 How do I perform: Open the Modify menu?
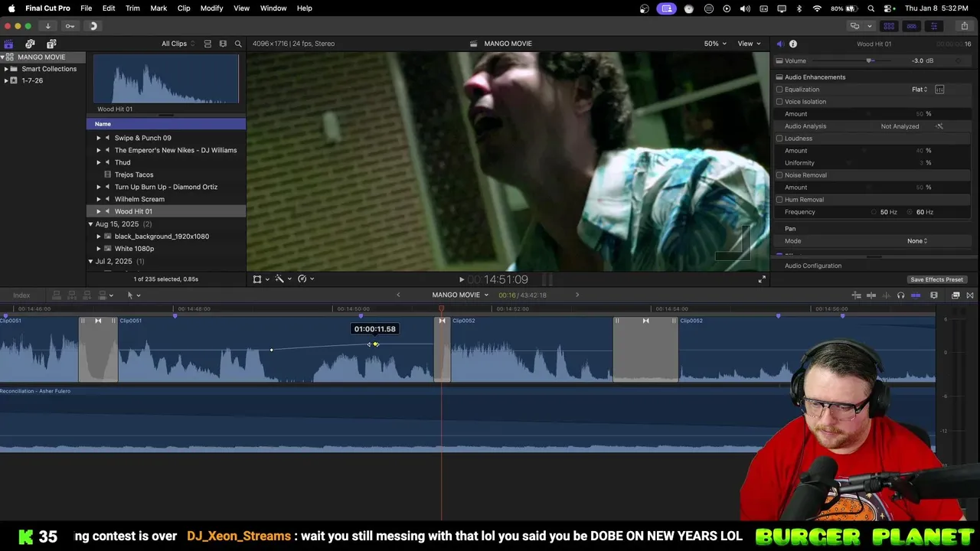211,8
